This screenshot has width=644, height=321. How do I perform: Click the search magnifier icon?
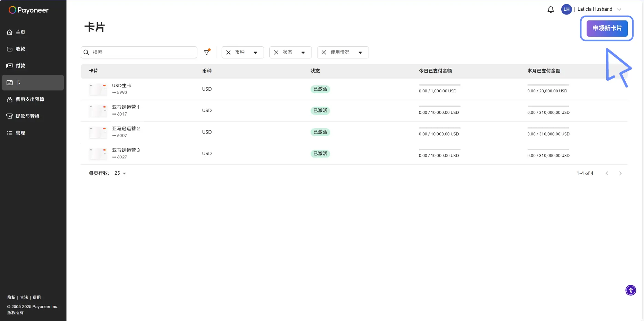[x=87, y=52]
